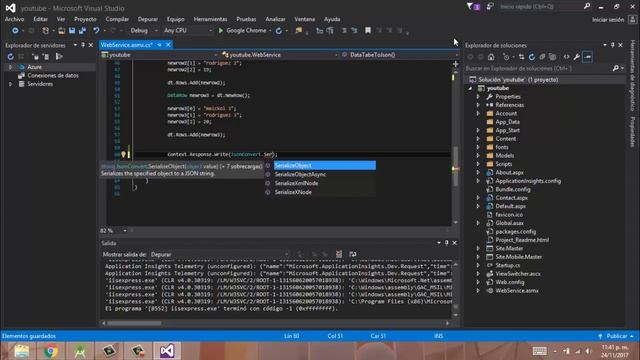The height and width of the screenshot is (360, 640).
Task: Refresh the Server Explorer panel
Action: click(11, 57)
